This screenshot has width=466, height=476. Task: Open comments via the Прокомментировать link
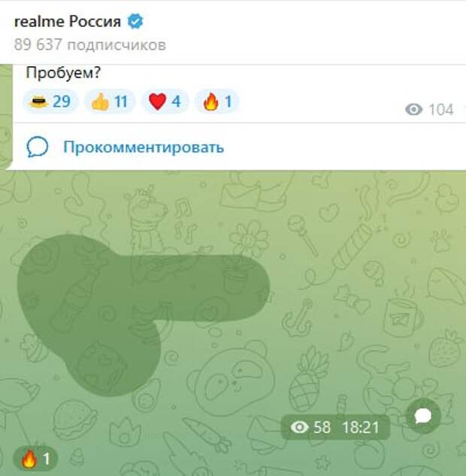(x=144, y=147)
